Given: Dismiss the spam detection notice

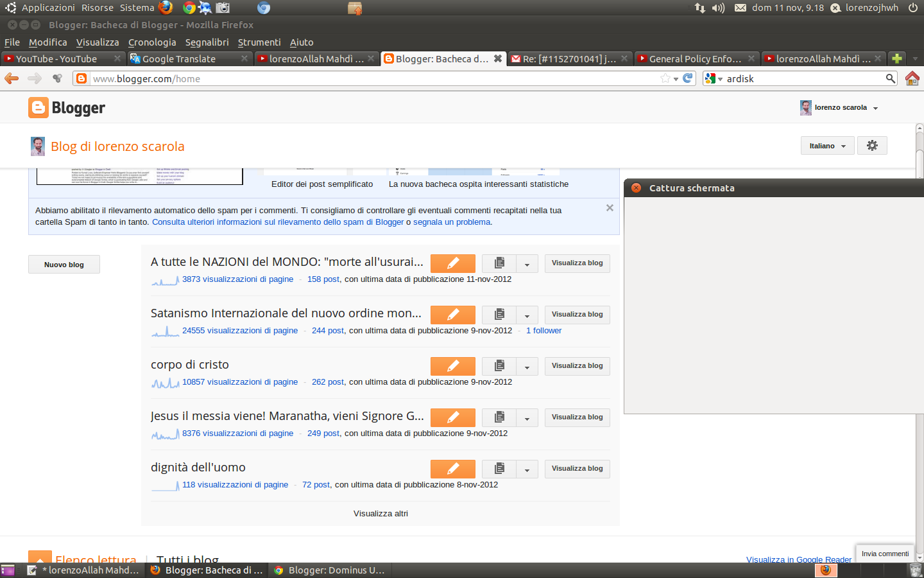Looking at the screenshot, I should click(x=610, y=208).
